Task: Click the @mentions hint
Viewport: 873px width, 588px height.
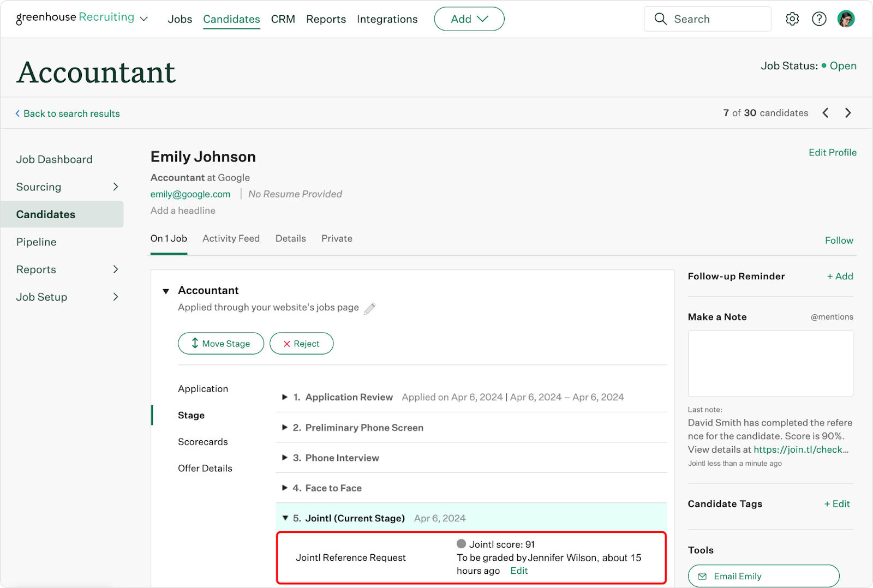Action: [832, 317]
